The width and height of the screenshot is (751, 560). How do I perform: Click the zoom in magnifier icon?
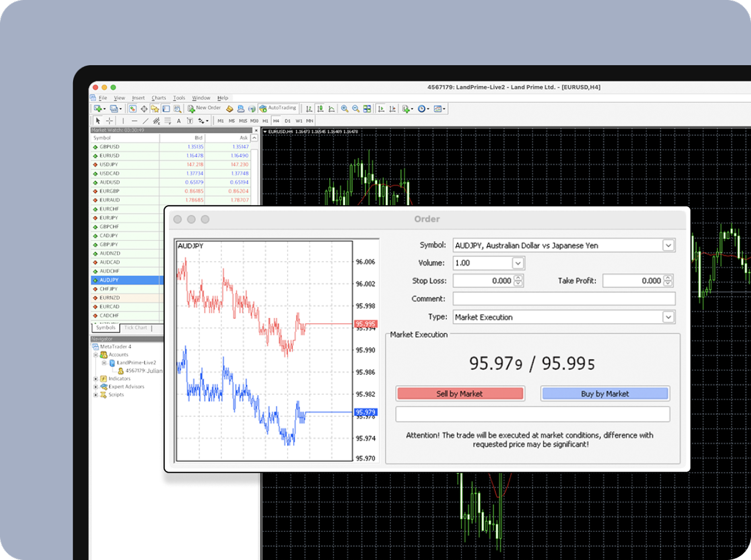[x=345, y=109]
